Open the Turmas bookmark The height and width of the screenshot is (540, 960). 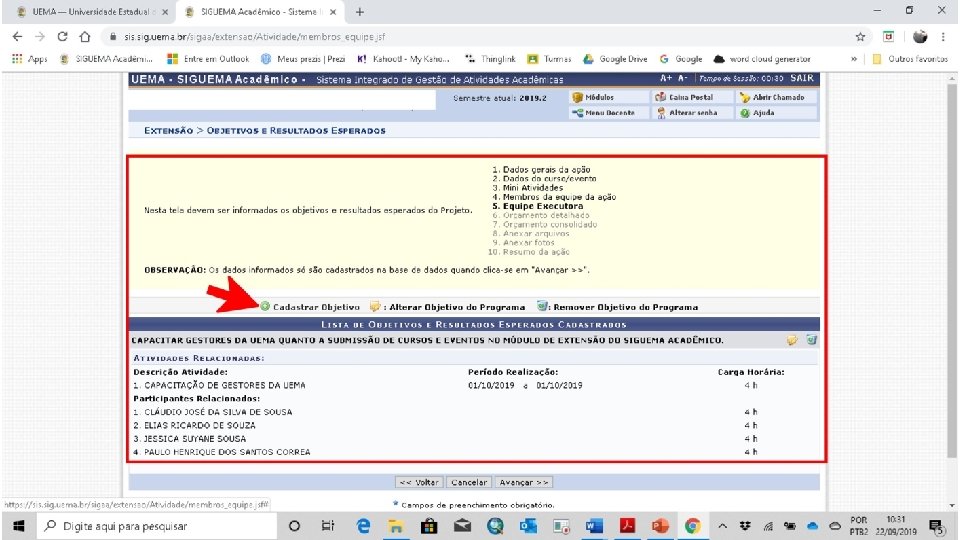point(550,59)
